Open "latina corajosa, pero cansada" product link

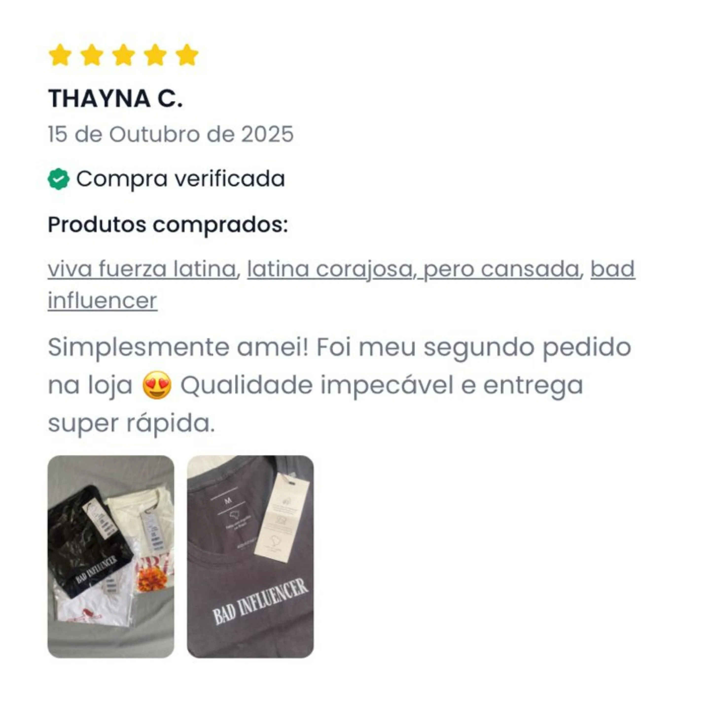pyautogui.click(x=413, y=269)
